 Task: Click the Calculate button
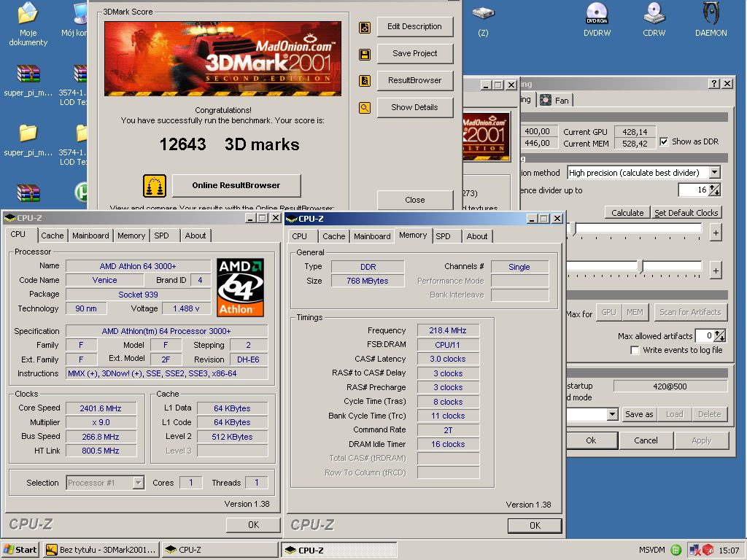click(x=627, y=213)
